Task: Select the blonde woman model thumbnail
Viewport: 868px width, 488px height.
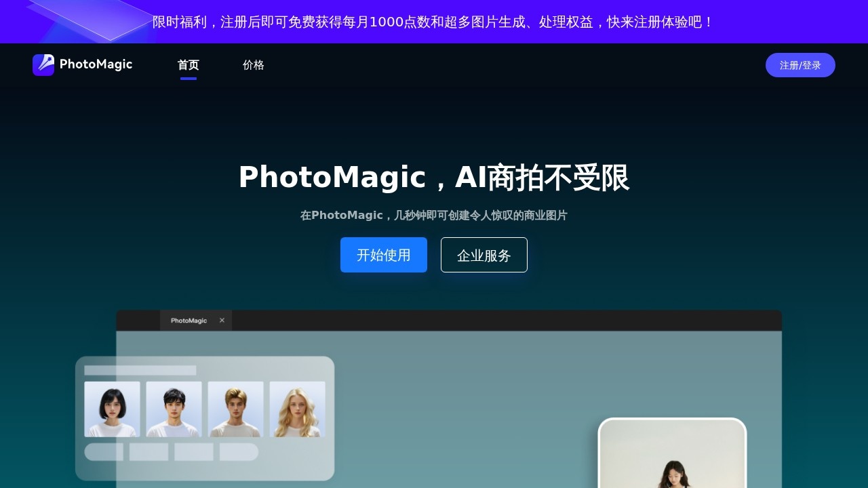Action: click(297, 409)
